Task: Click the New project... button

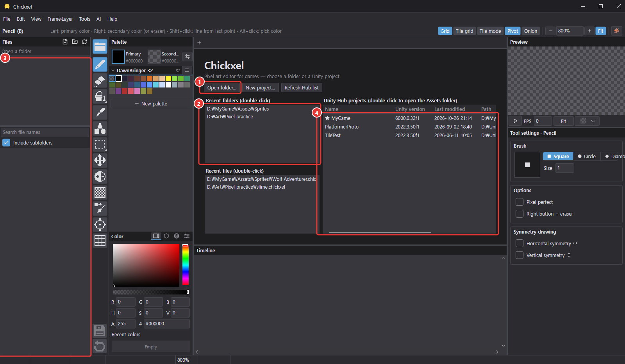Action: point(261,87)
